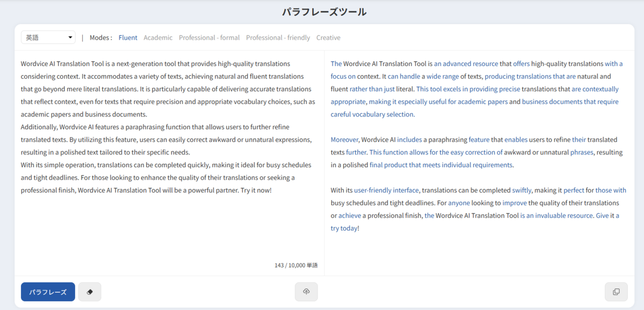Click highlighted phrase "wide range" in output

click(x=443, y=76)
